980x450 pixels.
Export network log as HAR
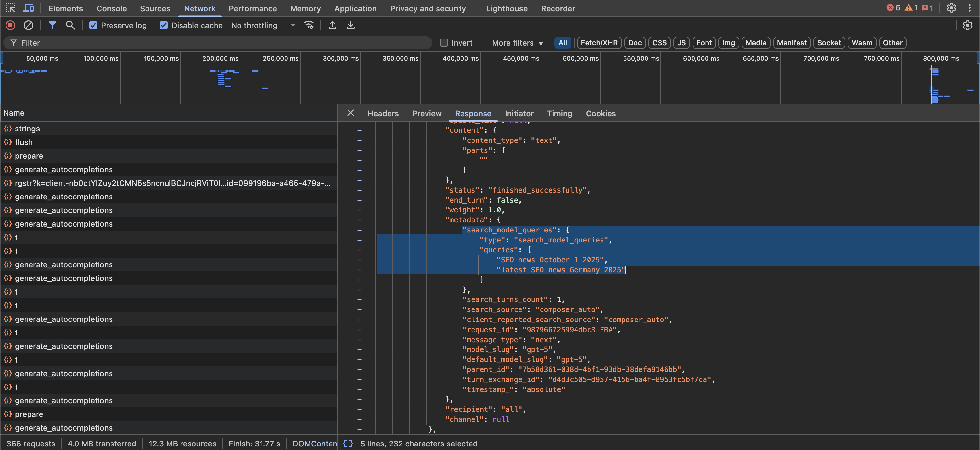(350, 25)
